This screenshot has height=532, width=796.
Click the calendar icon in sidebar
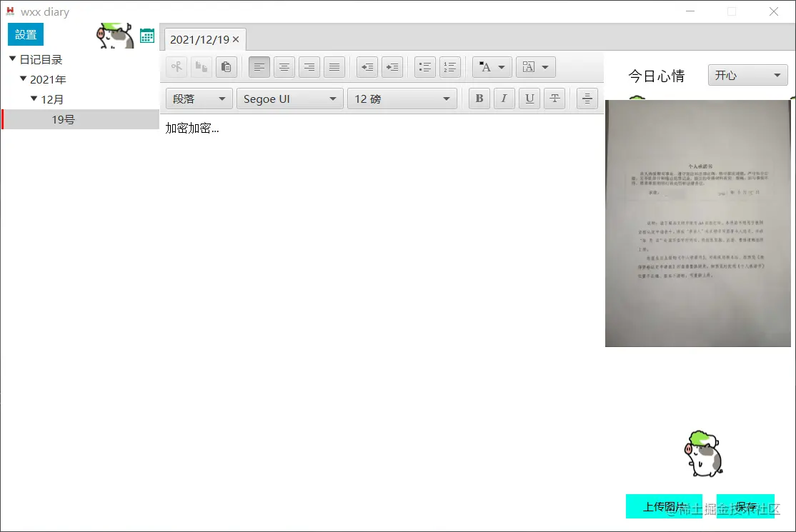147,36
